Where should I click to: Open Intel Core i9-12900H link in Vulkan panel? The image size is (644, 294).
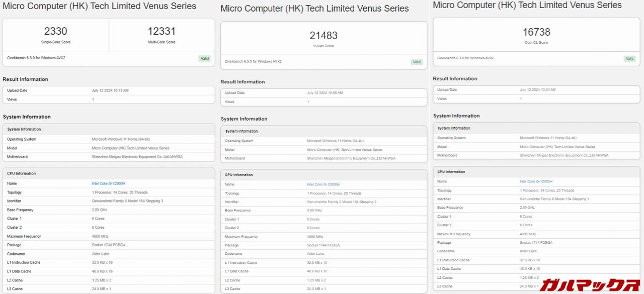(323, 184)
